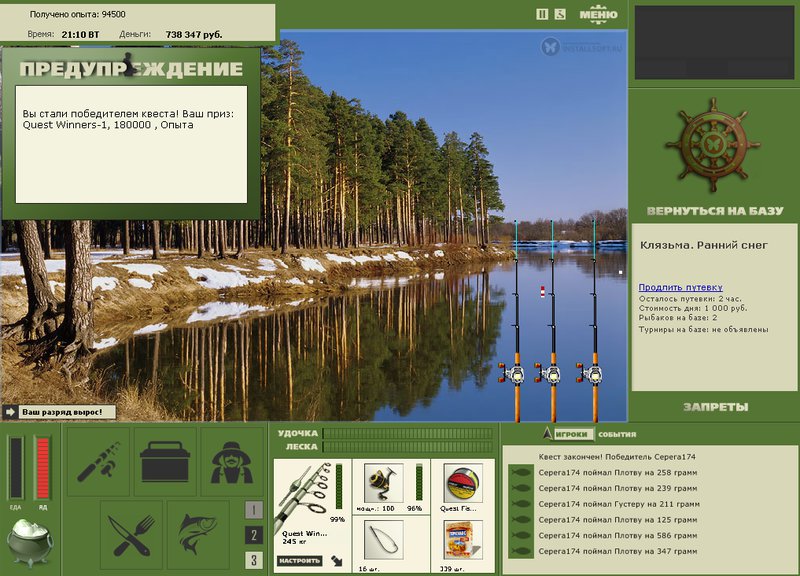Screen dimensions: 800x576
Task: Click the fisherman profile icon
Action: pos(232,462)
